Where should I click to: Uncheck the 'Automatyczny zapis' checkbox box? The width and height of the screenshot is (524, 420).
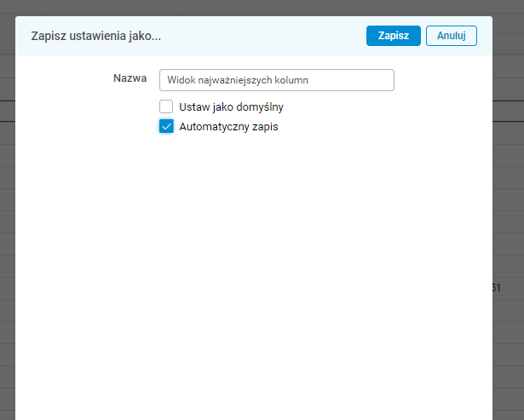click(166, 127)
